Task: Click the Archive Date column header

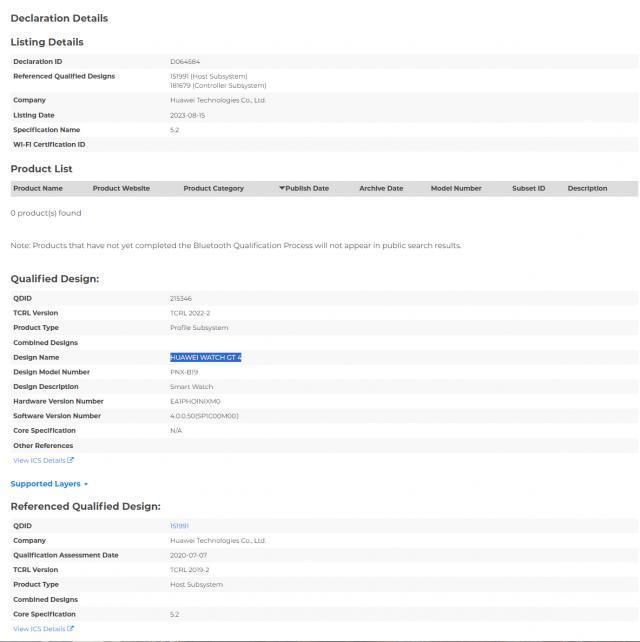Action: (381, 188)
